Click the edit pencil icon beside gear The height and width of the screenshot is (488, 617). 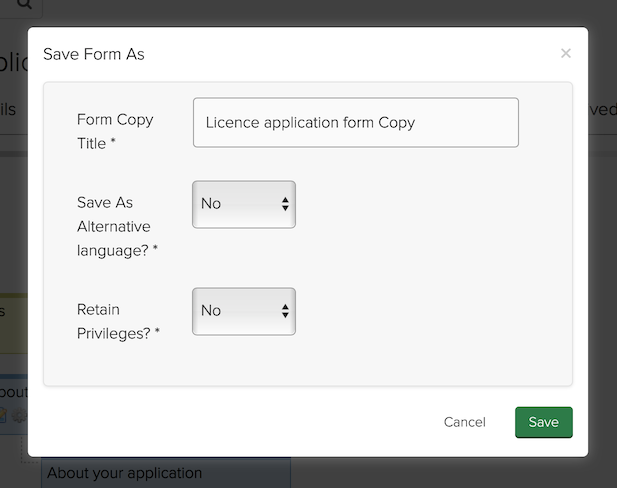coord(5,416)
